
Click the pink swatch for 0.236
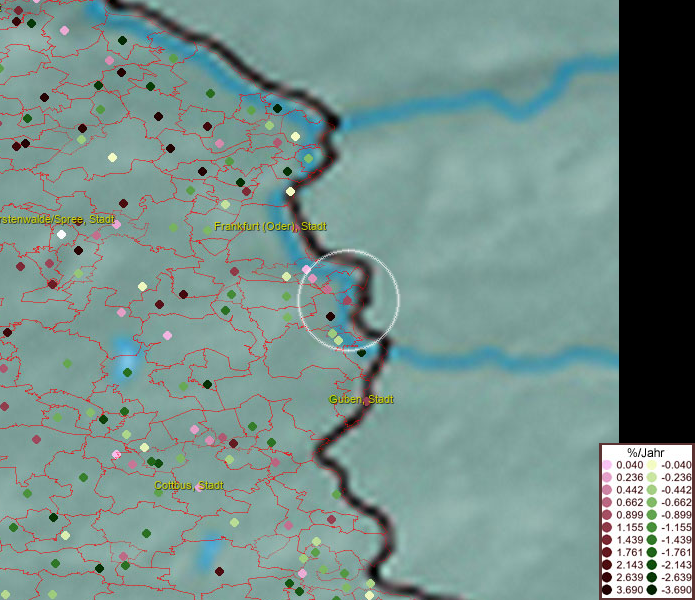click(x=607, y=477)
